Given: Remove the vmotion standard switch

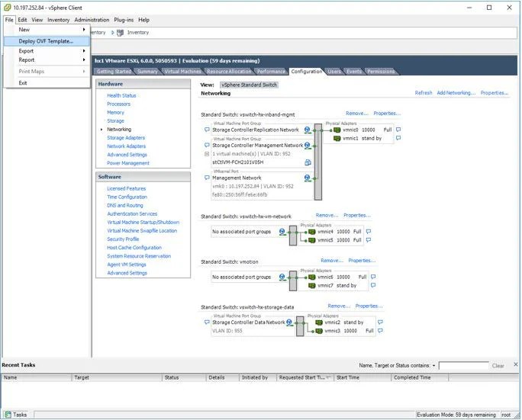Looking at the screenshot, I should click(332, 261).
